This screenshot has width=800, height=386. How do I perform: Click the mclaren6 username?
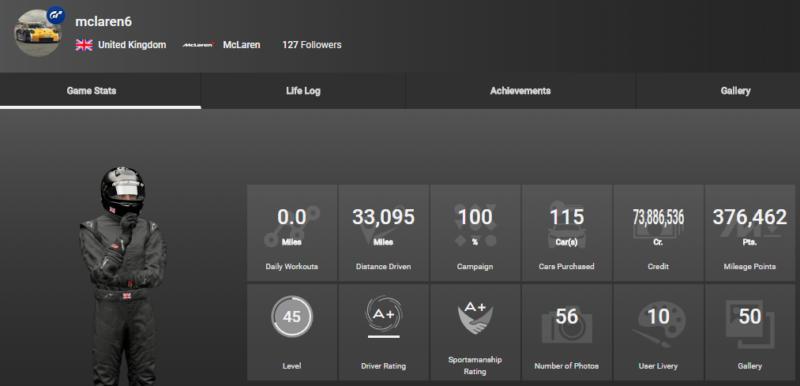pos(103,21)
